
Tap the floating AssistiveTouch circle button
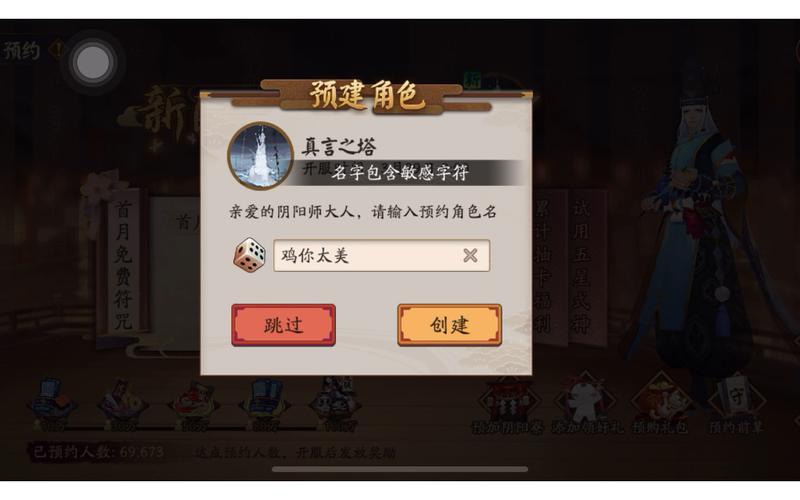point(92,63)
